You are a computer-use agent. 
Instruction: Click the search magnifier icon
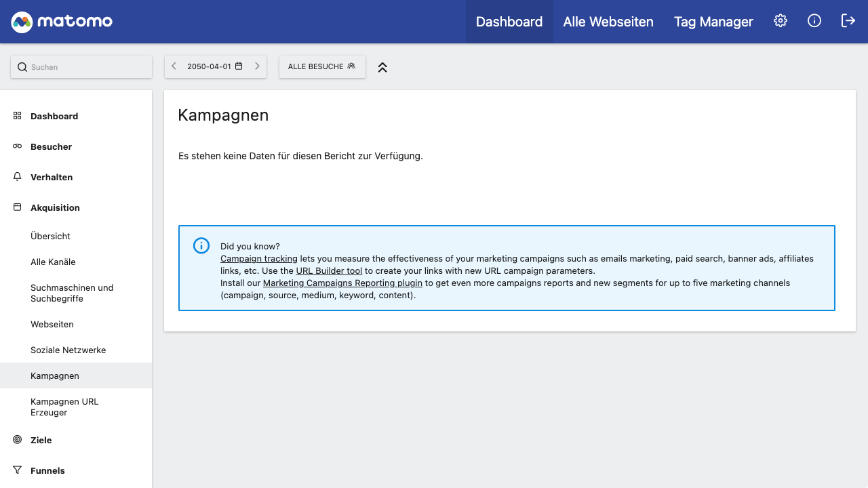(x=22, y=67)
